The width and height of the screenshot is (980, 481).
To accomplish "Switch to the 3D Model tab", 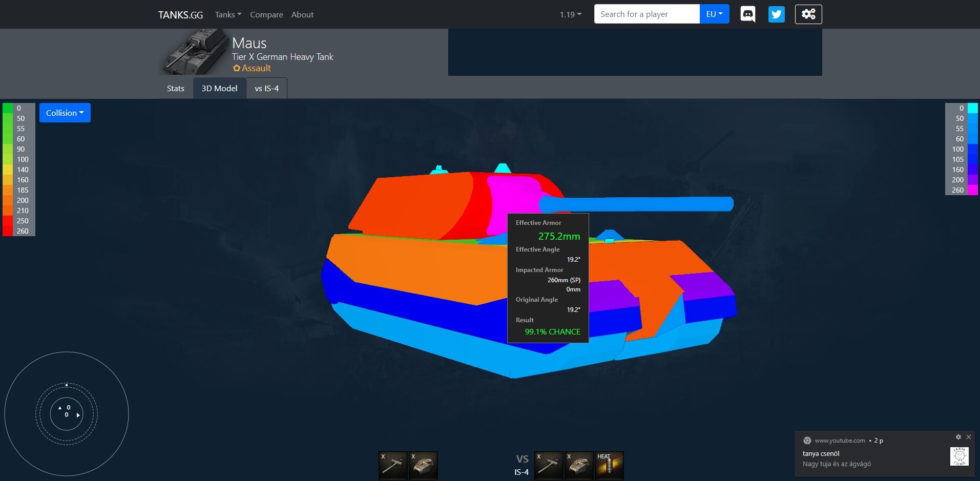I will tap(219, 88).
